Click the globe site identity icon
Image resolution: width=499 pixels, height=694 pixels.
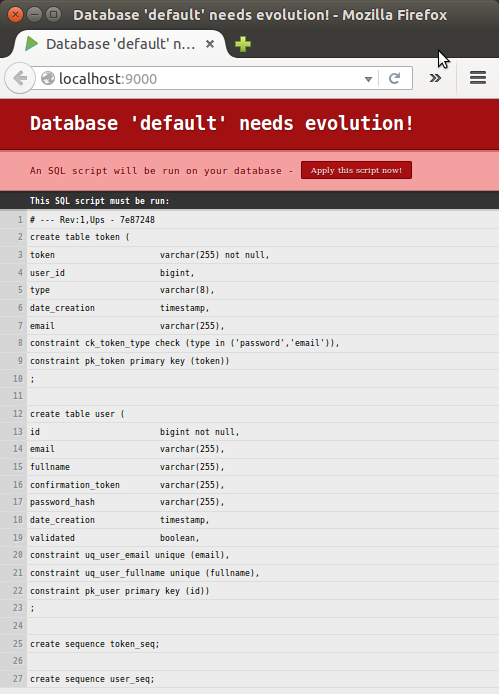pyautogui.click(x=47, y=78)
